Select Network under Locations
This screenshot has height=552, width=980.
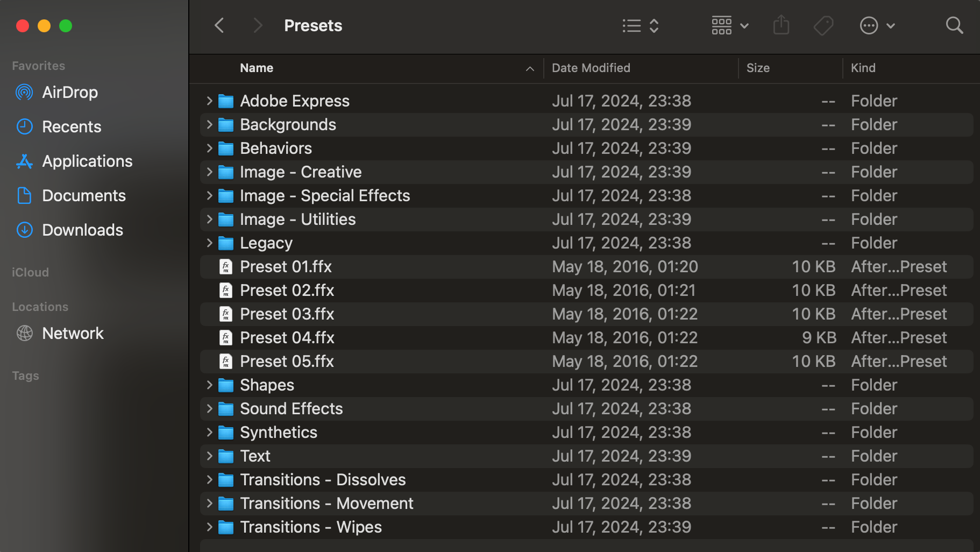coord(73,334)
